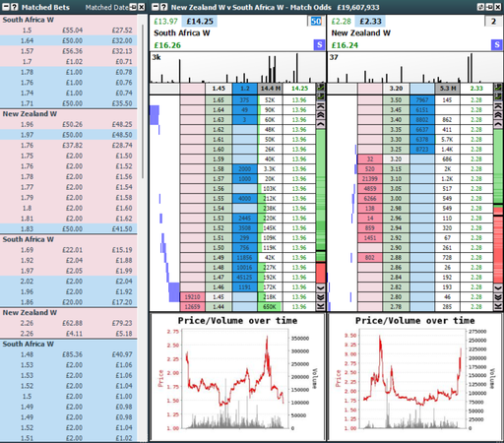Viewport: 504px width, 443px height.
Task: Click the stake field showing 2
Action: coord(493,22)
